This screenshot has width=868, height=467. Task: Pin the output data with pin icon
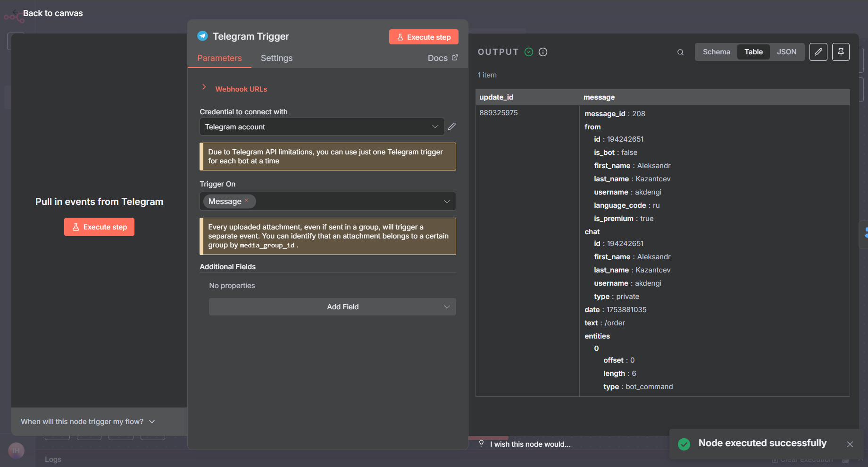[x=841, y=52]
